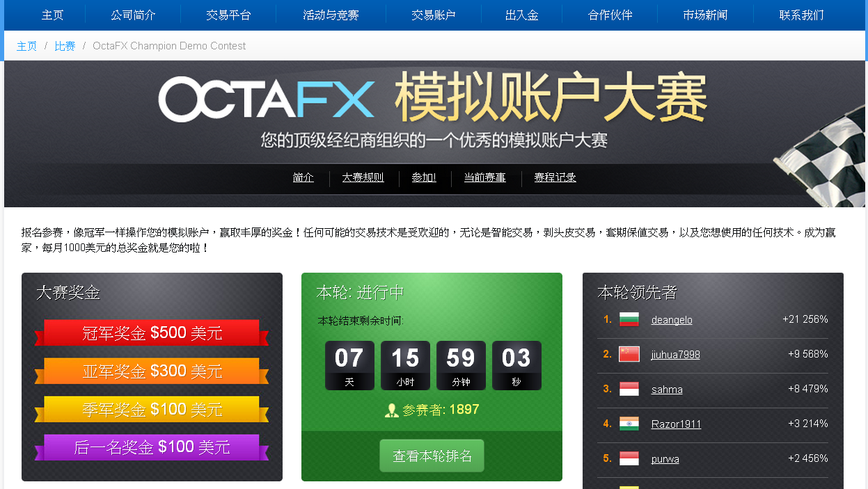This screenshot has width=868, height=489.
Task: Click the 大赛奖金 panel heading
Action: click(x=68, y=293)
